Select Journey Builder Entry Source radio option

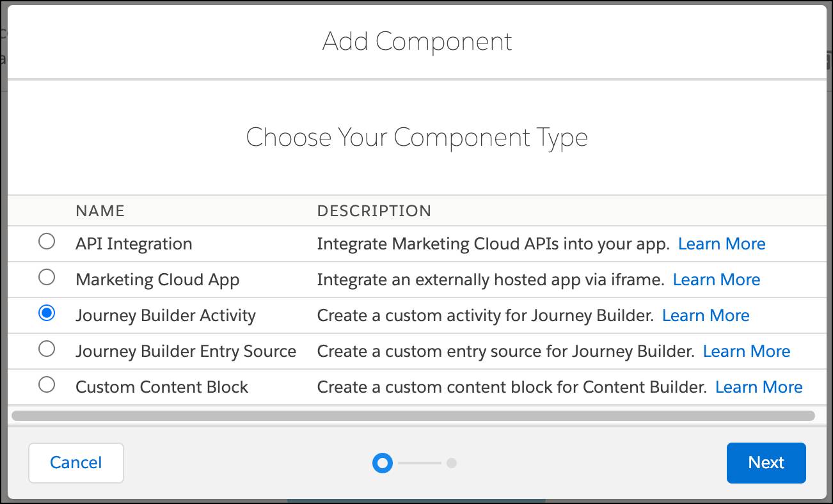point(47,349)
